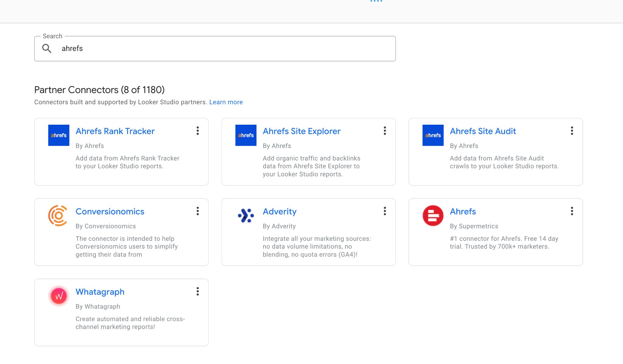Open the Ahrefs Rank Tracker connector
This screenshot has width=623, height=364.
coord(115,131)
